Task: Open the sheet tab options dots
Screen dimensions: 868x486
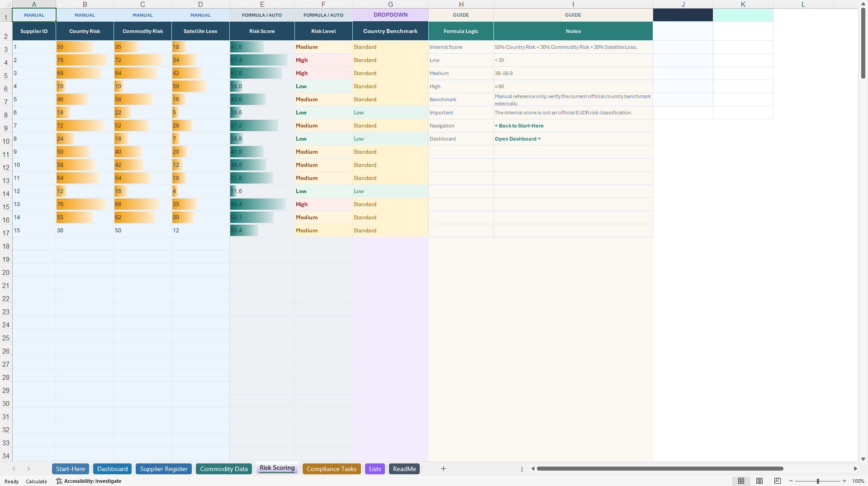Action: [x=522, y=469]
